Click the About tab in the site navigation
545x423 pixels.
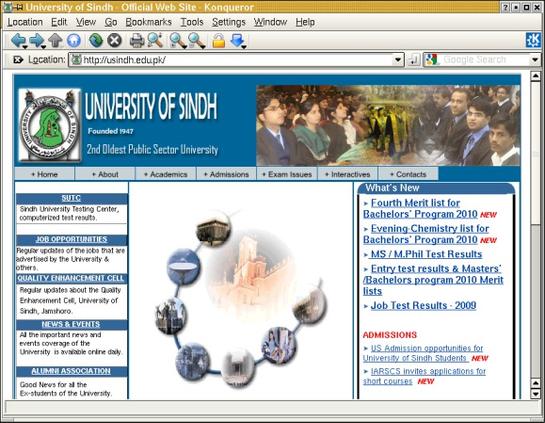click(105, 174)
